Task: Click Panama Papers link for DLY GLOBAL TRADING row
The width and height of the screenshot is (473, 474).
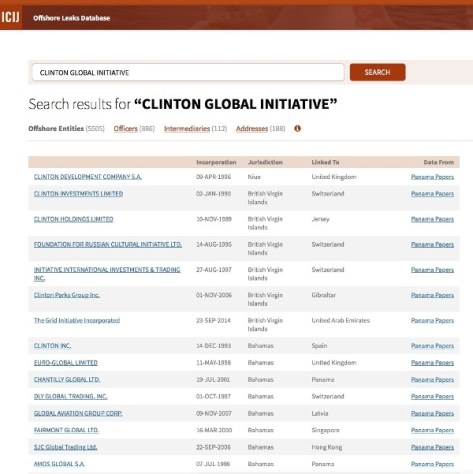Action: tap(432, 396)
